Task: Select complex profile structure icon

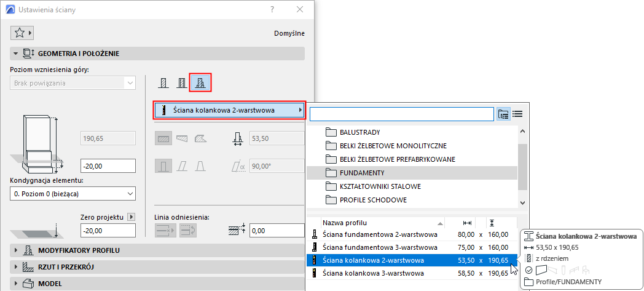Action: 200,82
